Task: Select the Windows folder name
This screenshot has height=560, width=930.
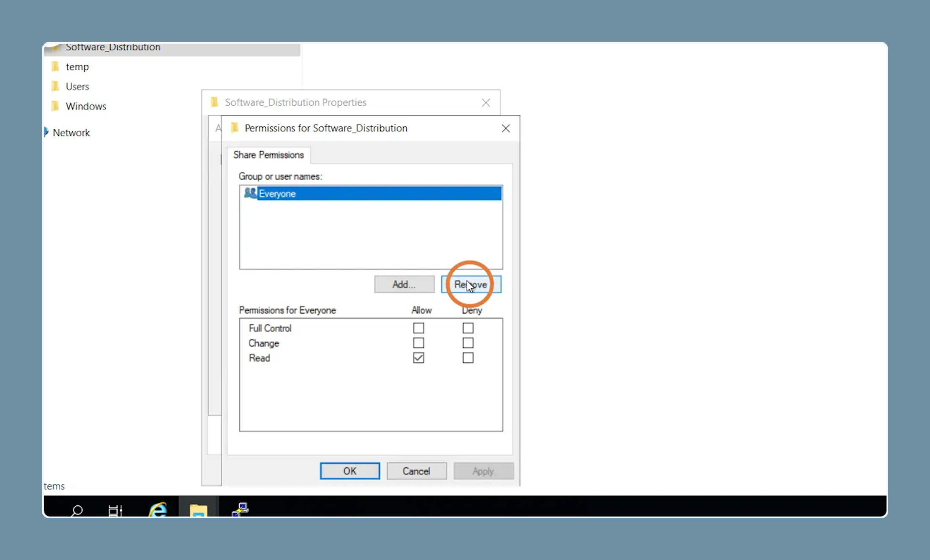Action: tap(86, 106)
